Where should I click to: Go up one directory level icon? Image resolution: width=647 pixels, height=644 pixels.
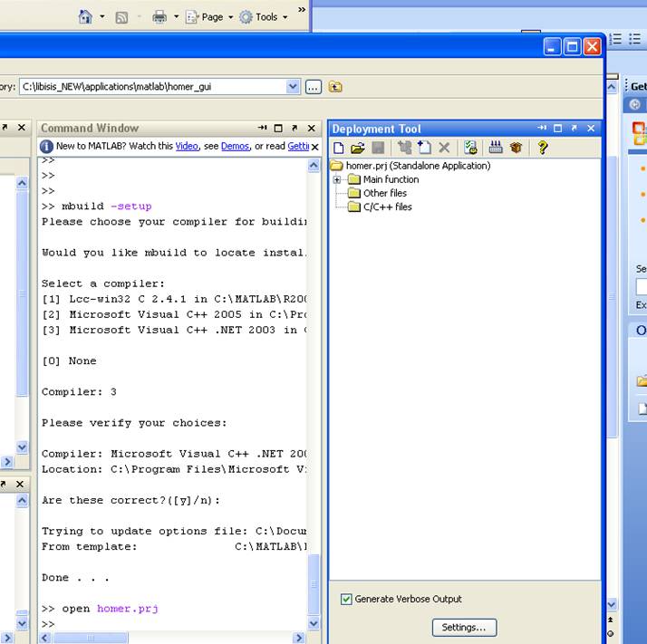click(x=335, y=87)
